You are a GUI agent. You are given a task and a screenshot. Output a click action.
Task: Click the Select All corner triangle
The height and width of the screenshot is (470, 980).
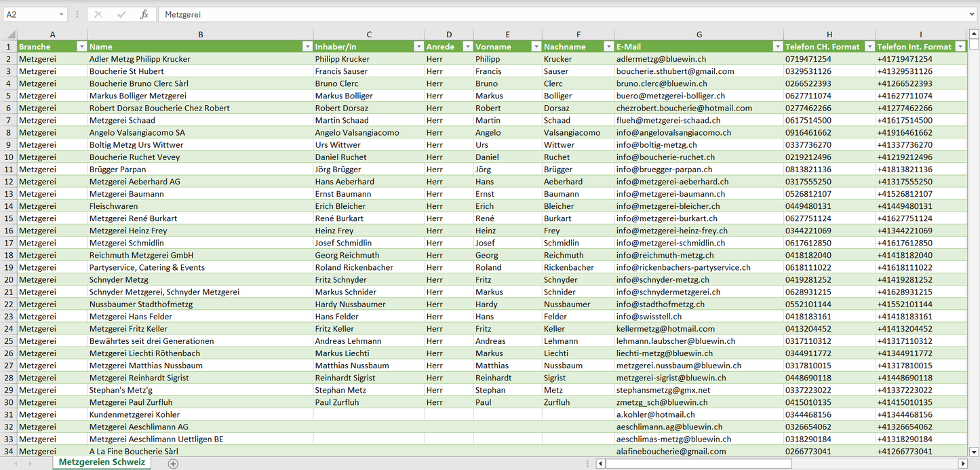[x=10, y=35]
